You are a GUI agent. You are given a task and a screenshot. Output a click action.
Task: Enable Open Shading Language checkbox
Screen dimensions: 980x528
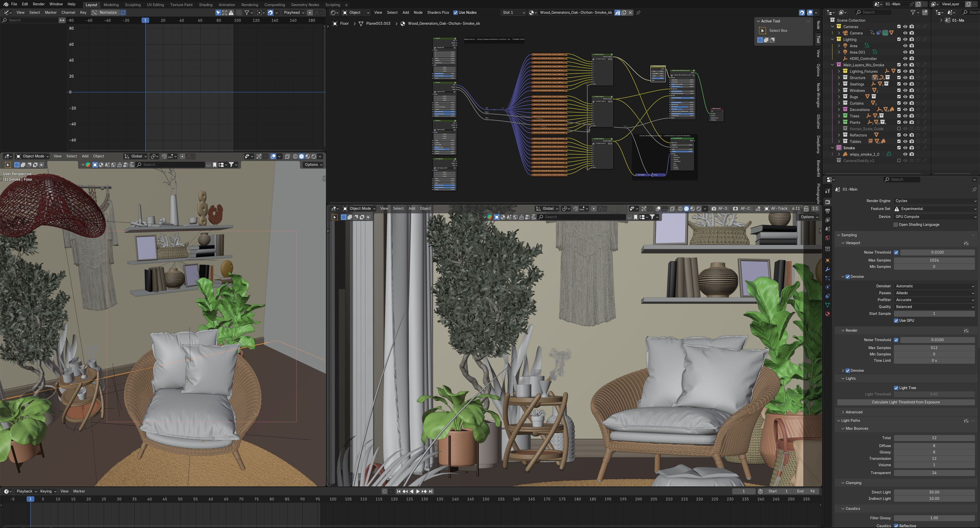(896, 225)
